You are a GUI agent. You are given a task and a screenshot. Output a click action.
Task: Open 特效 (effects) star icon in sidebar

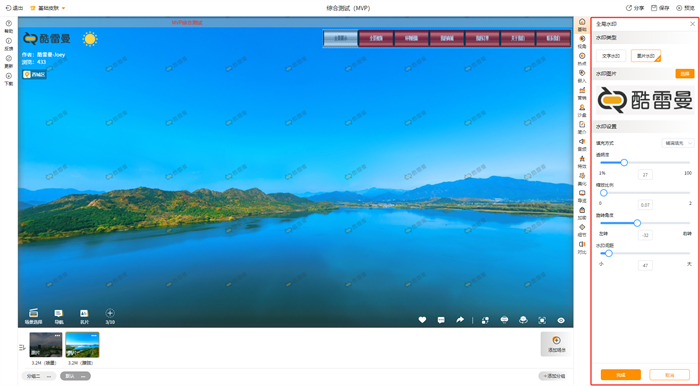point(582,162)
